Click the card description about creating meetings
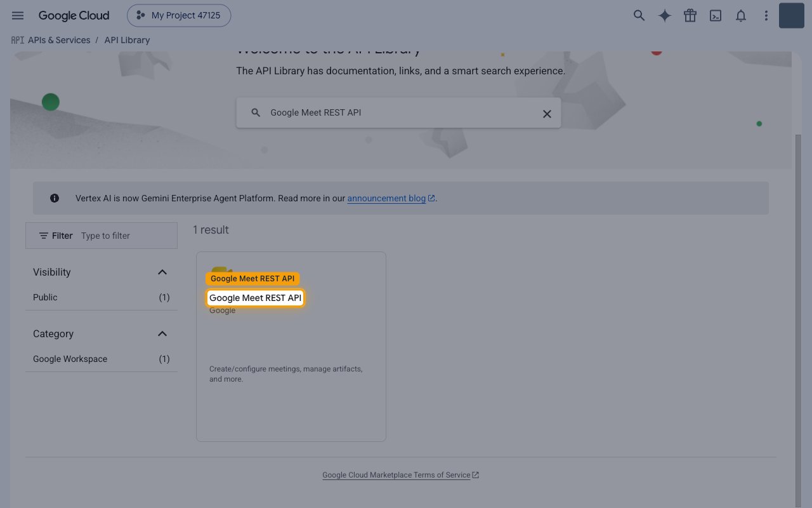The height and width of the screenshot is (508, 812). tap(286, 374)
